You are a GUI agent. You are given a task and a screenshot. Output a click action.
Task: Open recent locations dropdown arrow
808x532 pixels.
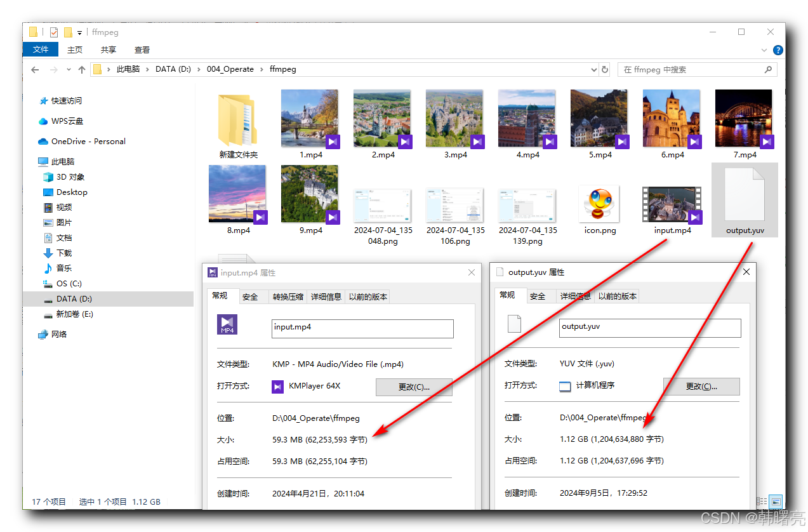[69, 70]
